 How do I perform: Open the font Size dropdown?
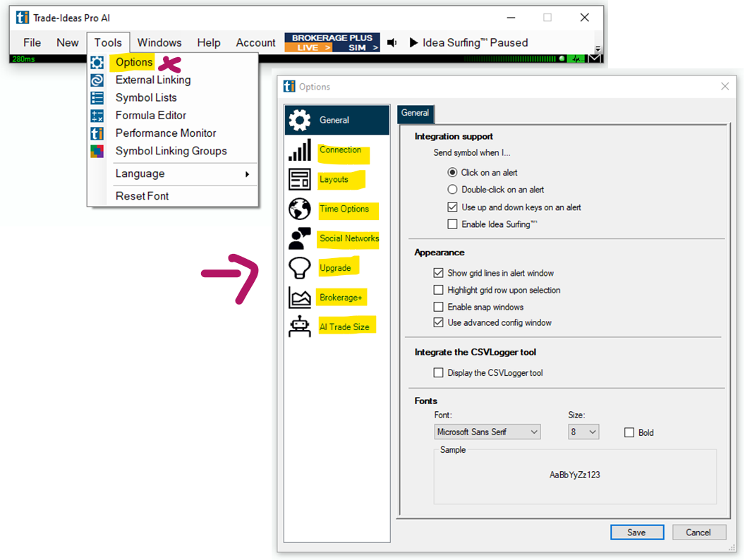(x=583, y=432)
